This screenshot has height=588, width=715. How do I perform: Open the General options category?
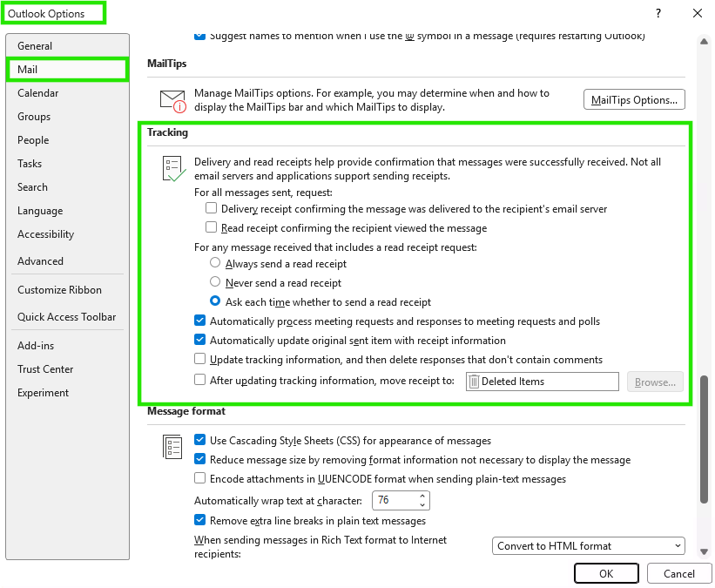(67, 46)
